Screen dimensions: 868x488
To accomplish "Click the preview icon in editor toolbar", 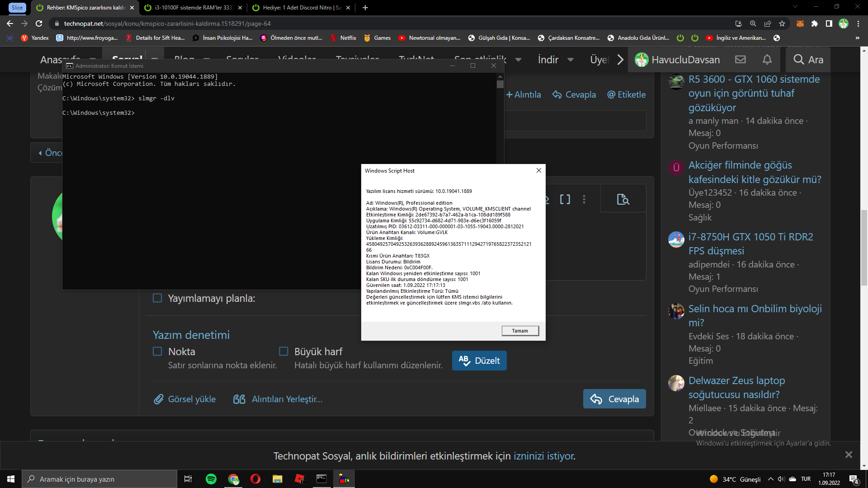I will pyautogui.click(x=623, y=199).
